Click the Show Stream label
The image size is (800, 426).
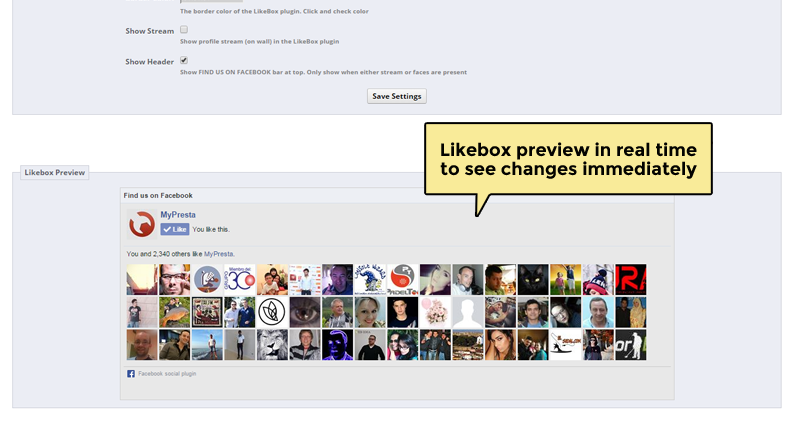pyautogui.click(x=149, y=31)
